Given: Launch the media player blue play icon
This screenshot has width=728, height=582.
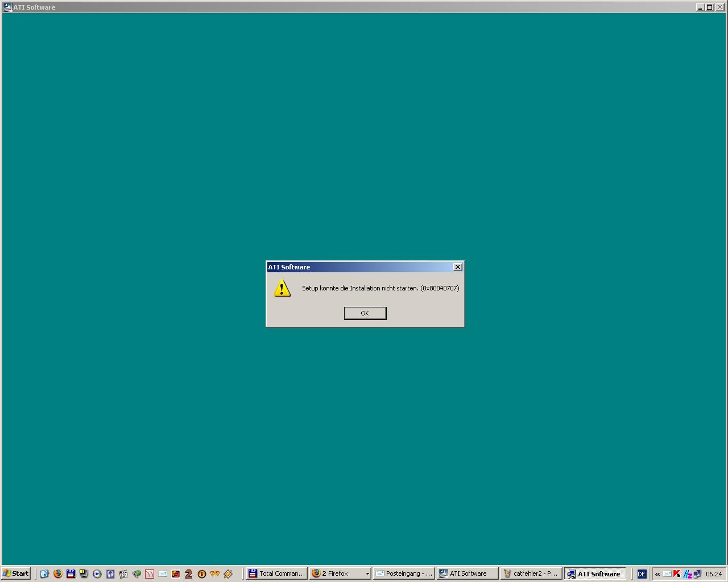Looking at the screenshot, I should 97,574.
